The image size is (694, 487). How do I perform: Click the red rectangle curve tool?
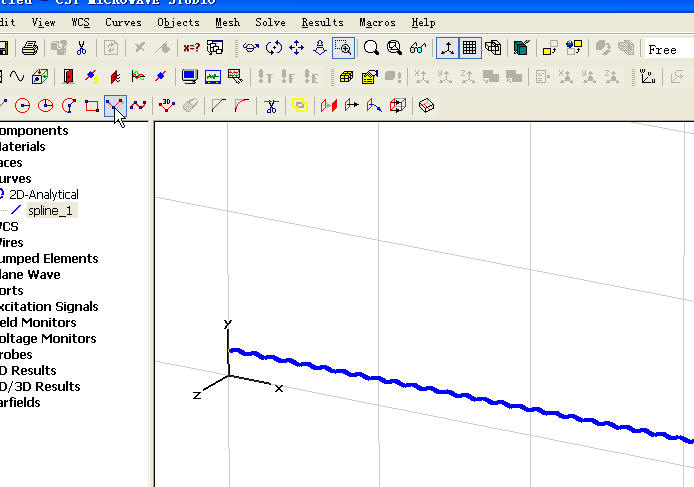91,105
